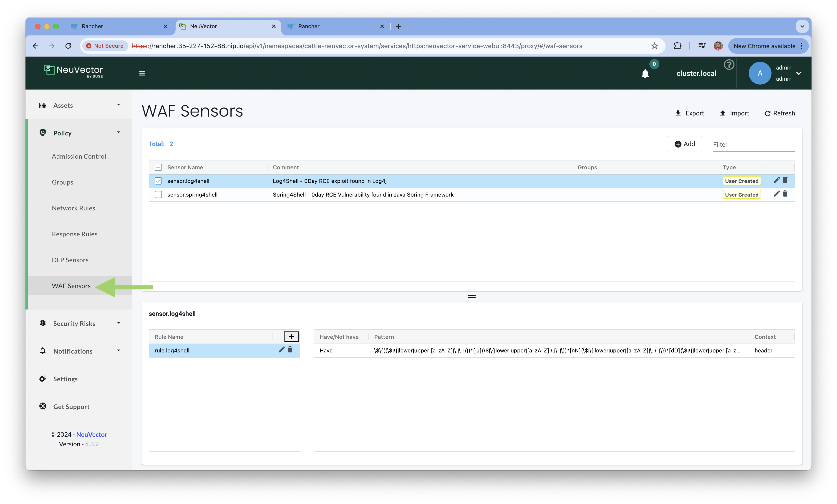Check the sensor.spring4shell checkbox
Viewport: 837px width, 504px height.
tap(158, 195)
